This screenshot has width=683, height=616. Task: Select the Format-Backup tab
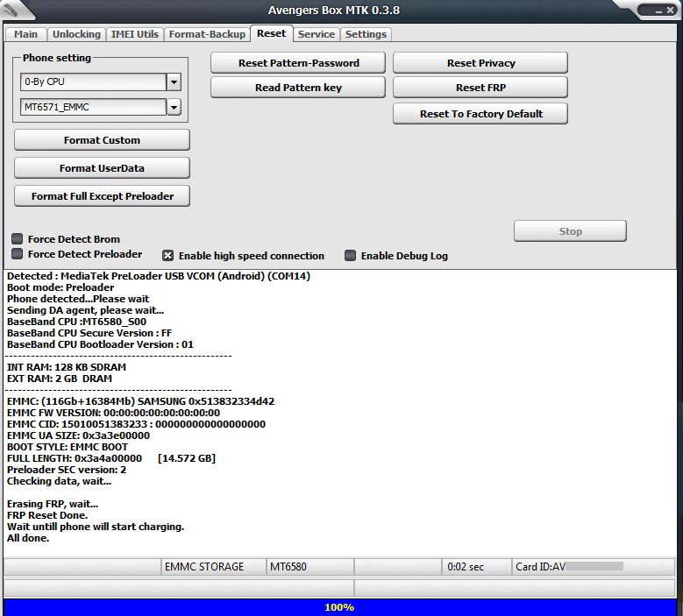[x=207, y=34]
